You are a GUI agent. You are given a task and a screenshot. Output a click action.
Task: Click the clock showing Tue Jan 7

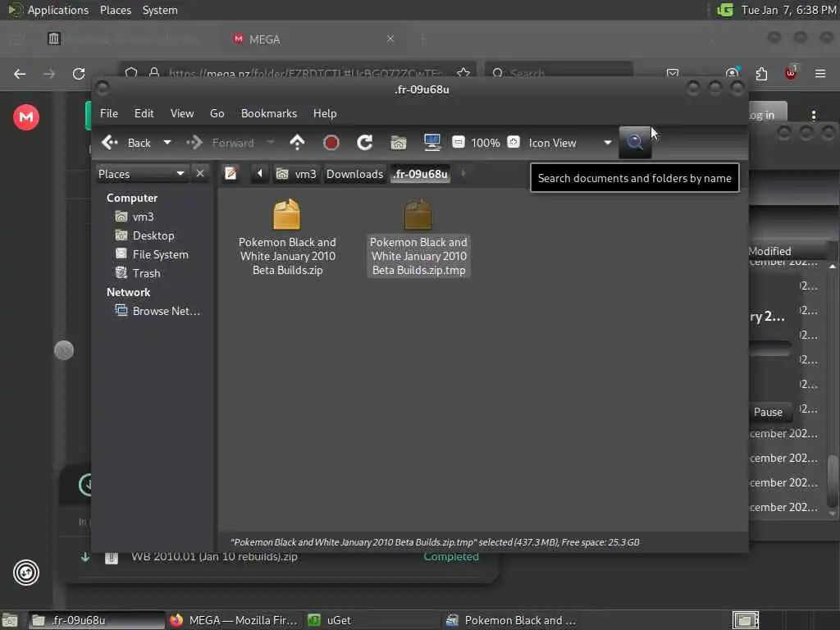(x=788, y=10)
